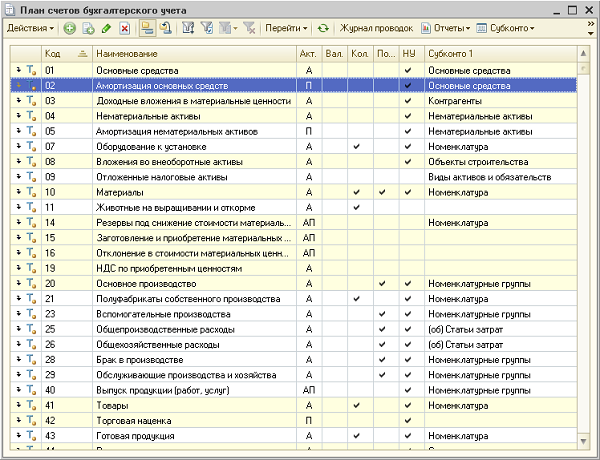Click the НУ checkmark for Выпуск продукции row
Viewport: 600px width, 460px height.
click(408, 390)
